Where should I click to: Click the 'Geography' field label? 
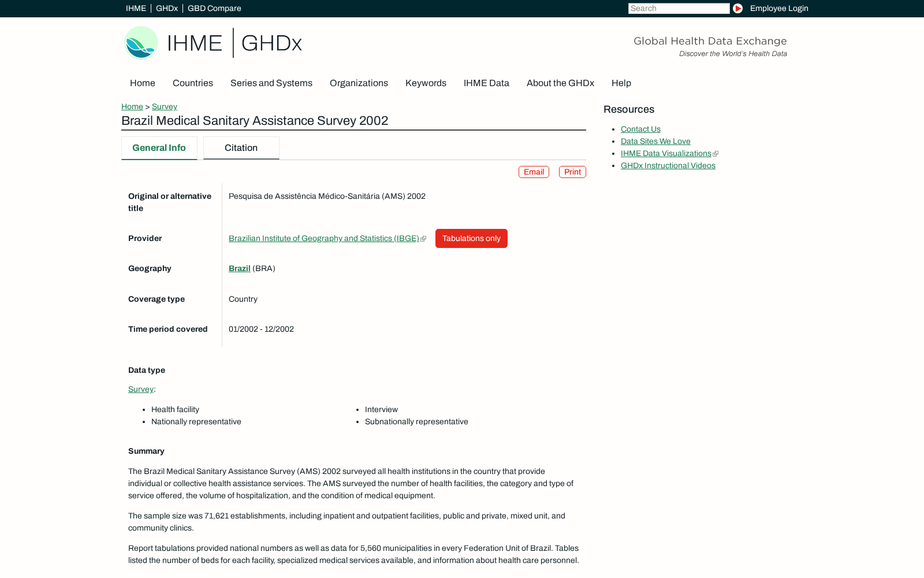150,269
